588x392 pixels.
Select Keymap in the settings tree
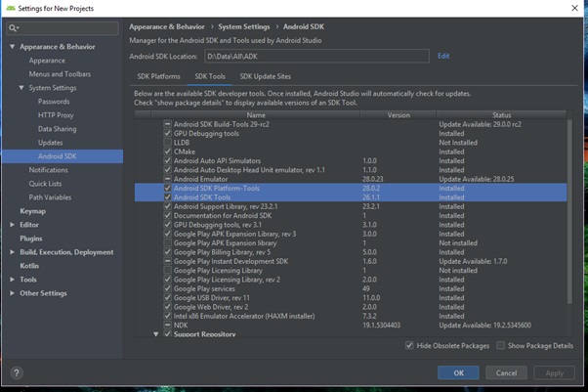tap(32, 211)
